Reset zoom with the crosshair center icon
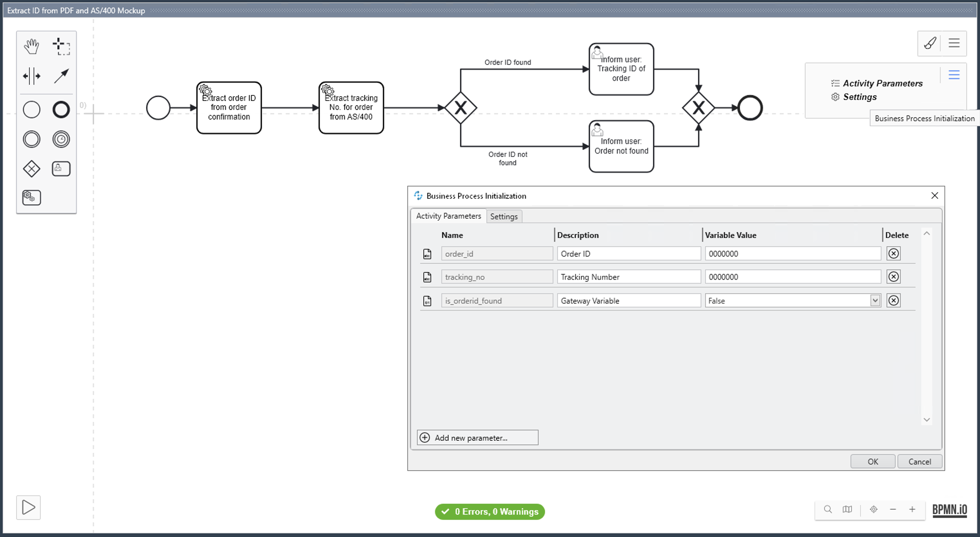The height and width of the screenshot is (537, 980). (874, 509)
